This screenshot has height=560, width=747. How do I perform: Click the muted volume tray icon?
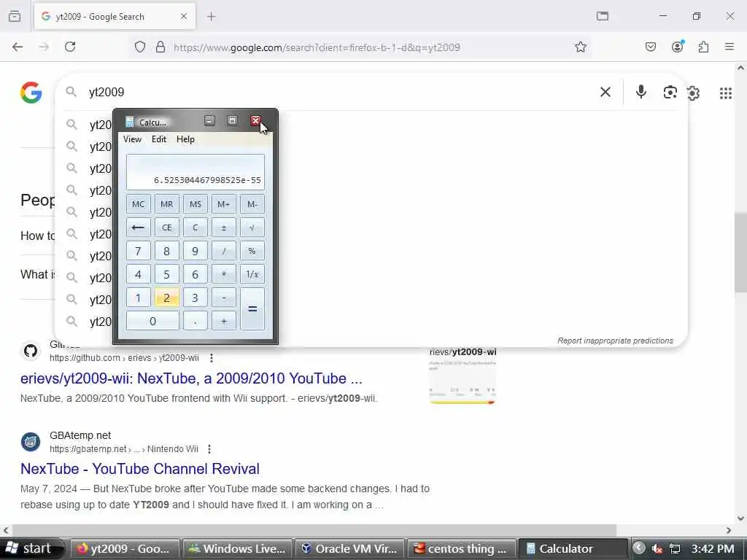[657, 549]
